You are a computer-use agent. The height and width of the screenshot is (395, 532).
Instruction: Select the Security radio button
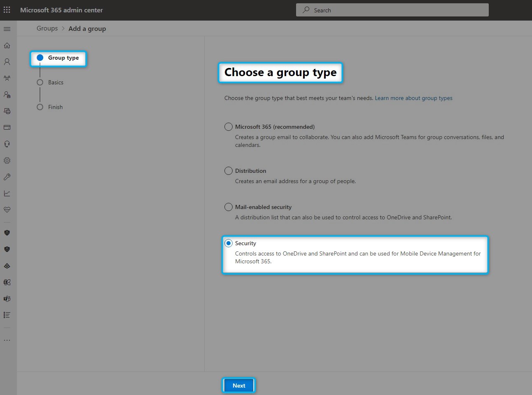pyautogui.click(x=229, y=243)
